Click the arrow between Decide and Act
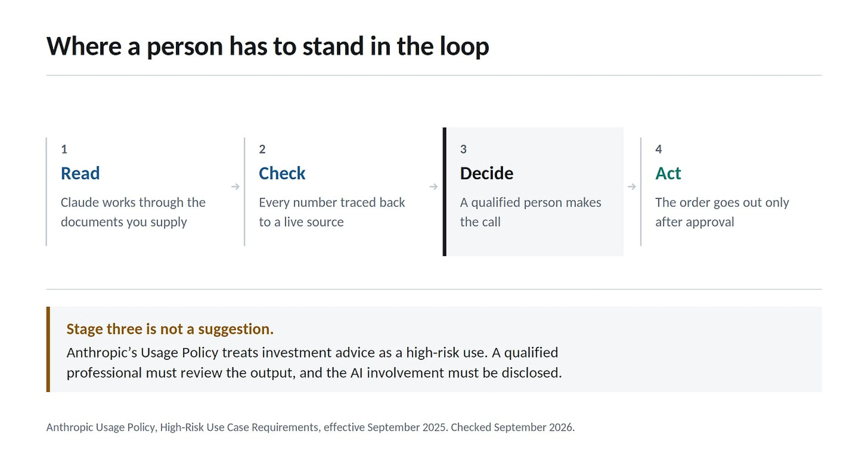The height and width of the screenshot is (463, 868). [632, 187]
